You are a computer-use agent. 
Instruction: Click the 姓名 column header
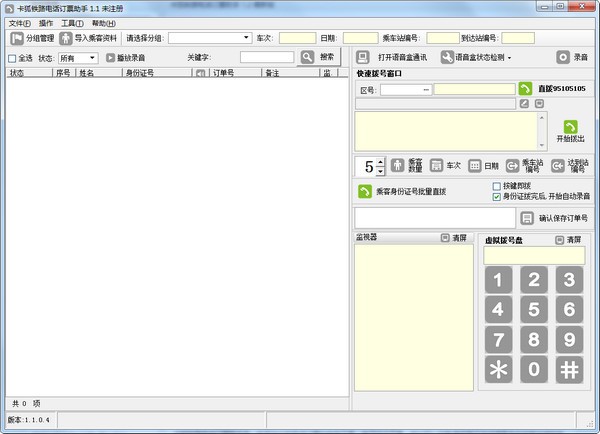(x=99, y=73)
